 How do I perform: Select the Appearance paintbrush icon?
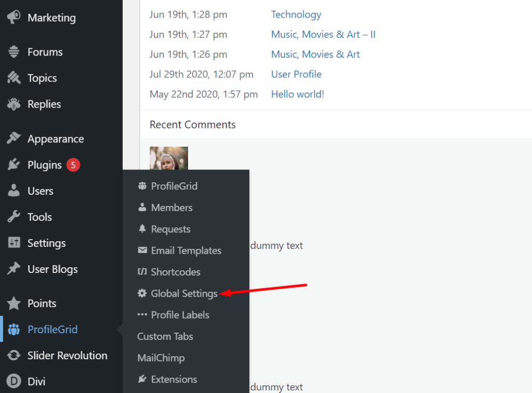click(15, 138)
